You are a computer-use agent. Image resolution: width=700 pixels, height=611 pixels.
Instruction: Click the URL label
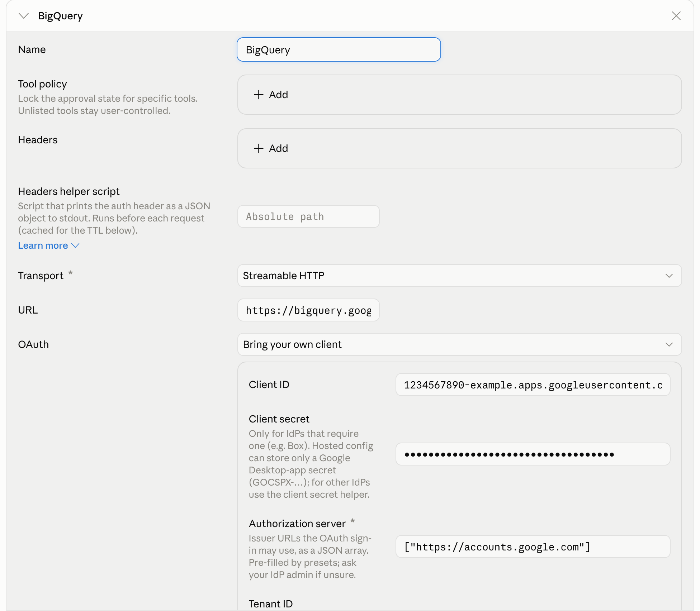point(28,310)
